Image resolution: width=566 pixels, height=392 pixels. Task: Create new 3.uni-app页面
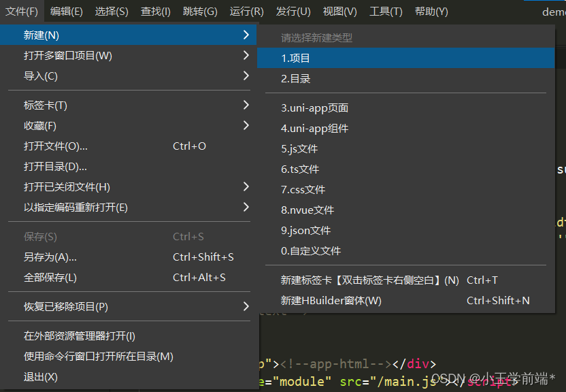click(x=405, y=108)
